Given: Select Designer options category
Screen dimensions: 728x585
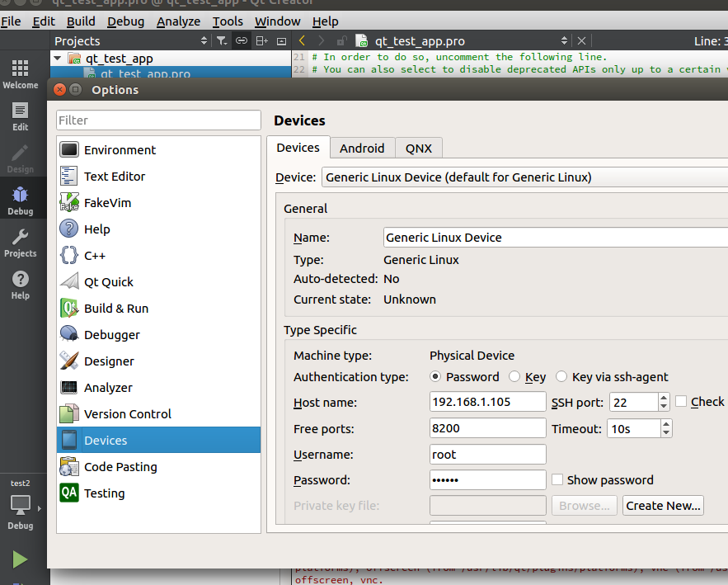Looking at the screenshot, I should pyautogui.click(x=158, y=361).
